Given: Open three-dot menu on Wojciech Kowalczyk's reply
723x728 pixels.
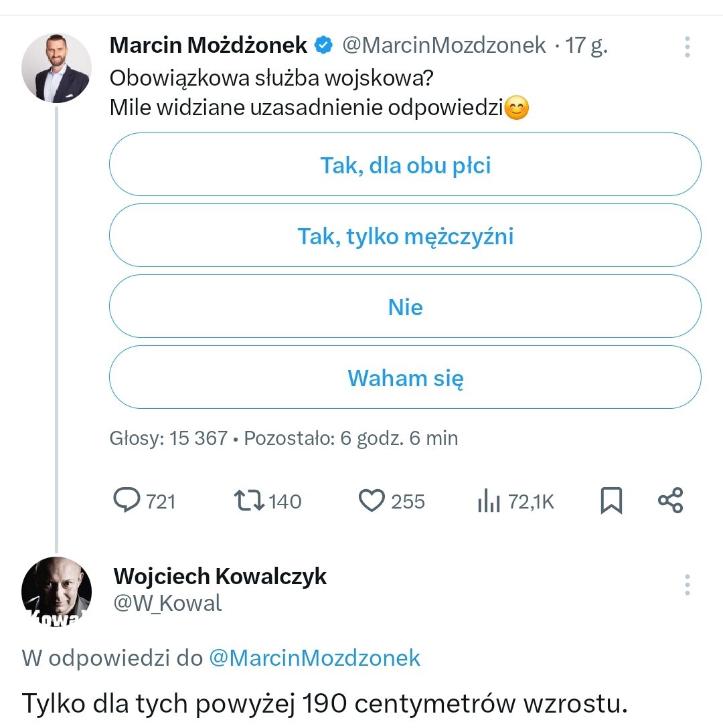Looking at the screenshot, I should 687,585.
